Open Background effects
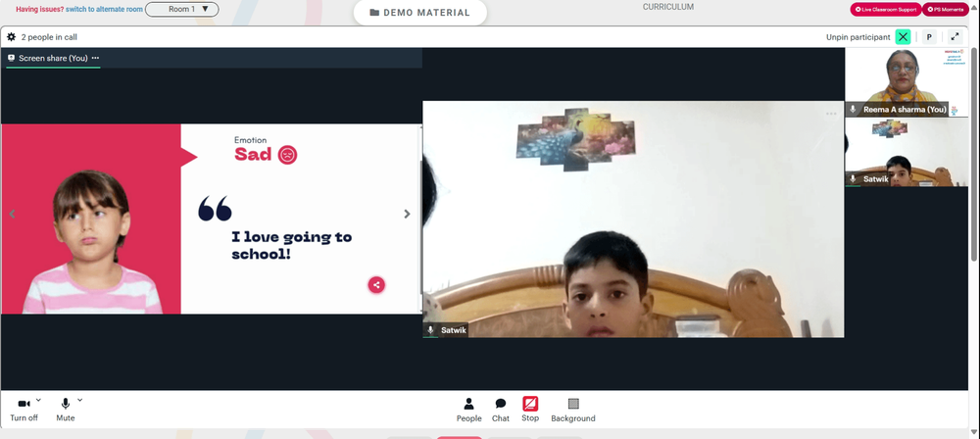This screenshot has height=439, width=980. tap(573, 411)
